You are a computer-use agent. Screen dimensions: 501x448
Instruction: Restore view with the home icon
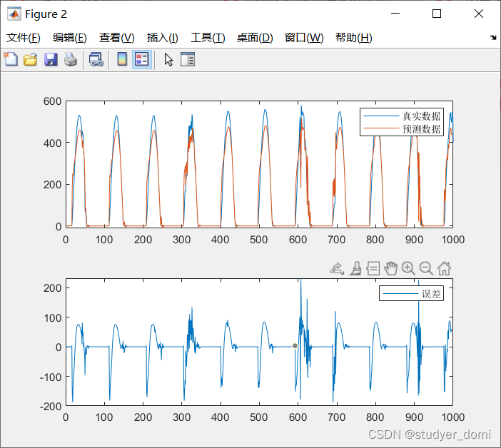click(x=444, y=268)
